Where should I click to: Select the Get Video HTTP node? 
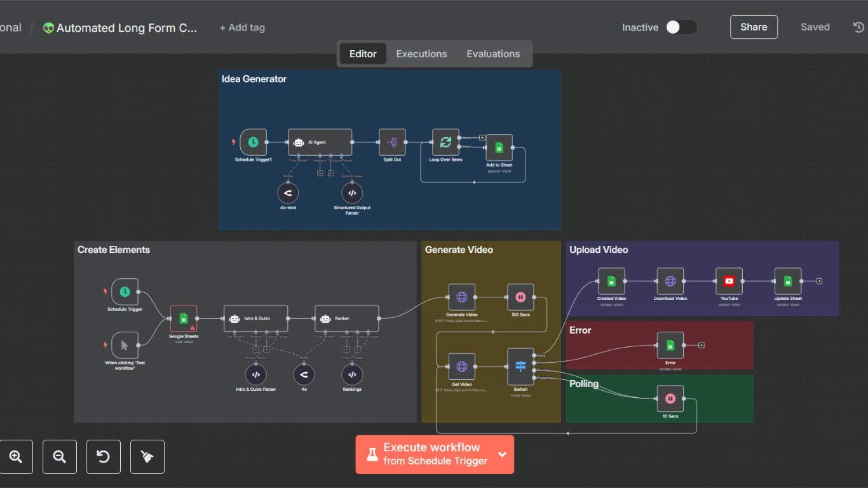pyautogui.click(x=462, y=367)
